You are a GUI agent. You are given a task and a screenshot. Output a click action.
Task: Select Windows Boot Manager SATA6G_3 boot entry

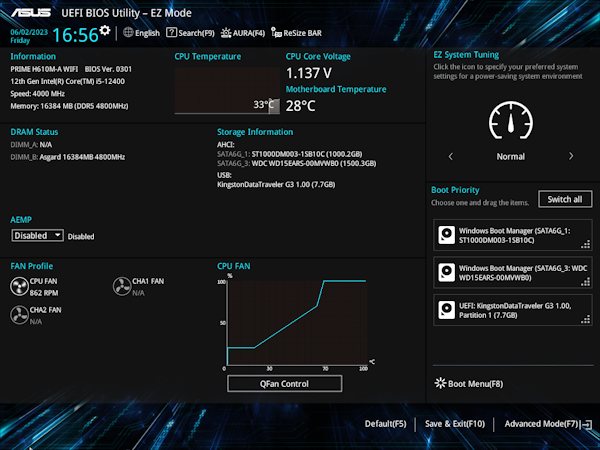(511, 272)
